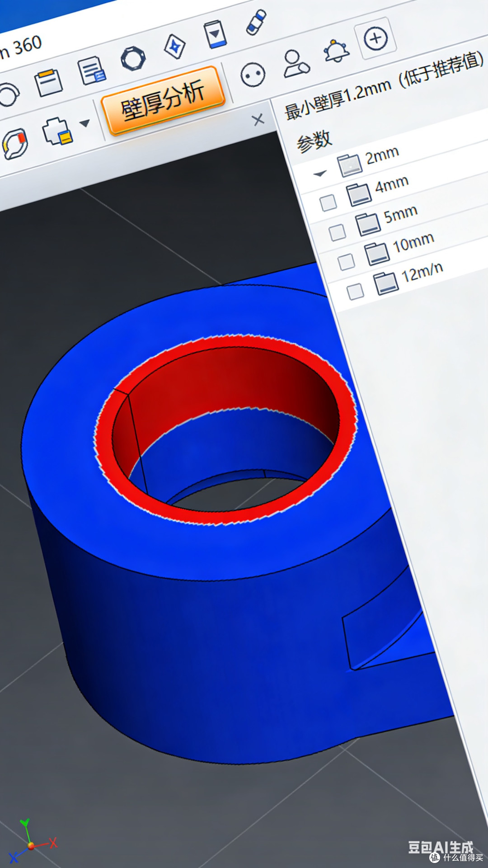Select the 12m/n label text
The height and width of the screenshot is (868, 488).
tap(422, 272)
